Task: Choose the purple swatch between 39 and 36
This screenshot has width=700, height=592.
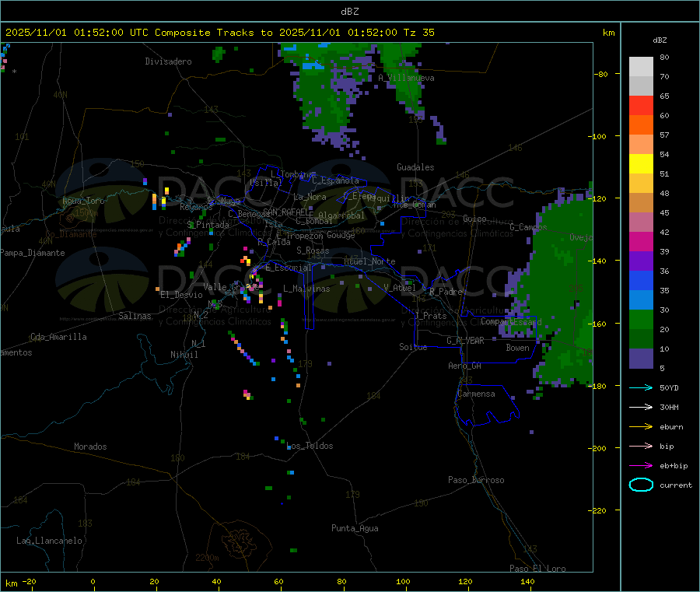Action: [x=641, y=261]
